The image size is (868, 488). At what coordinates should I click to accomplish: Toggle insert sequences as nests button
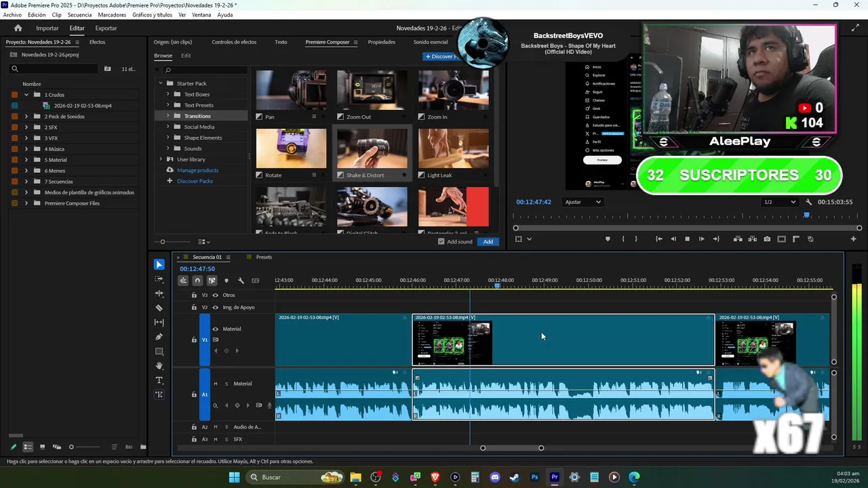pyautogui.click(x=183, y=281)
